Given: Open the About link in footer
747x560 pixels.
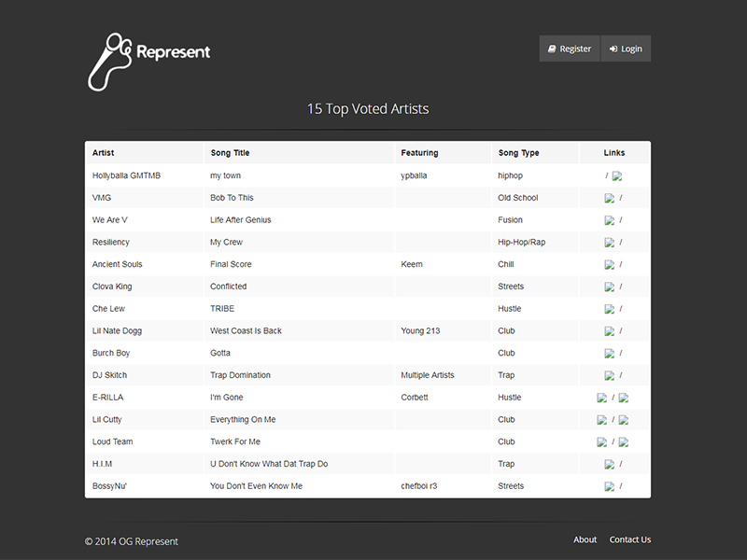Looking at the screenshot, I should pos(585,539).
